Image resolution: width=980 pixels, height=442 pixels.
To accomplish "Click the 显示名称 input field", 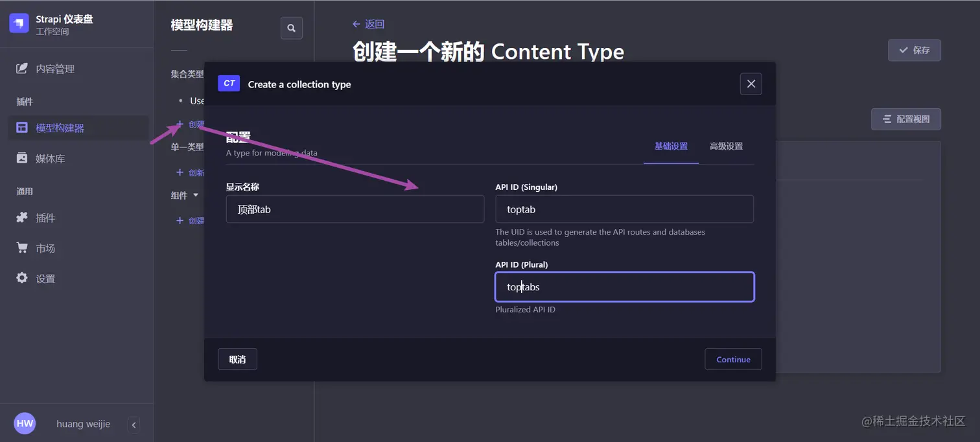I will pyautogui.click(x=355, y=209).
